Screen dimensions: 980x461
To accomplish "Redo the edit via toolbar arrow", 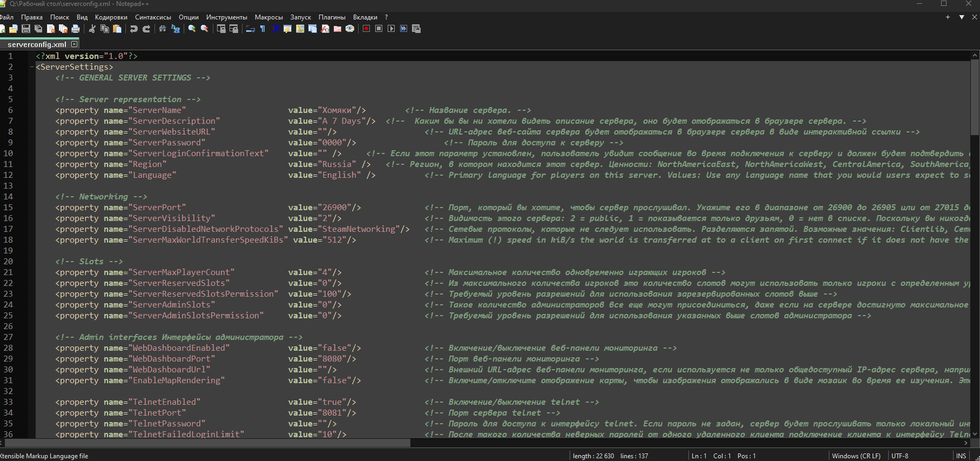I will (x=146, y=29).
